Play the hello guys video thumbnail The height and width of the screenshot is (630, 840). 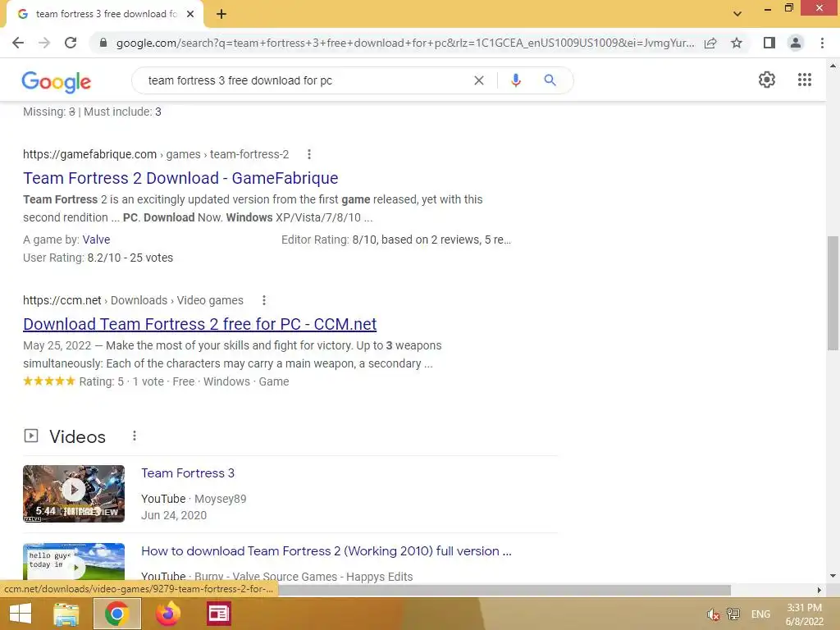74,561
